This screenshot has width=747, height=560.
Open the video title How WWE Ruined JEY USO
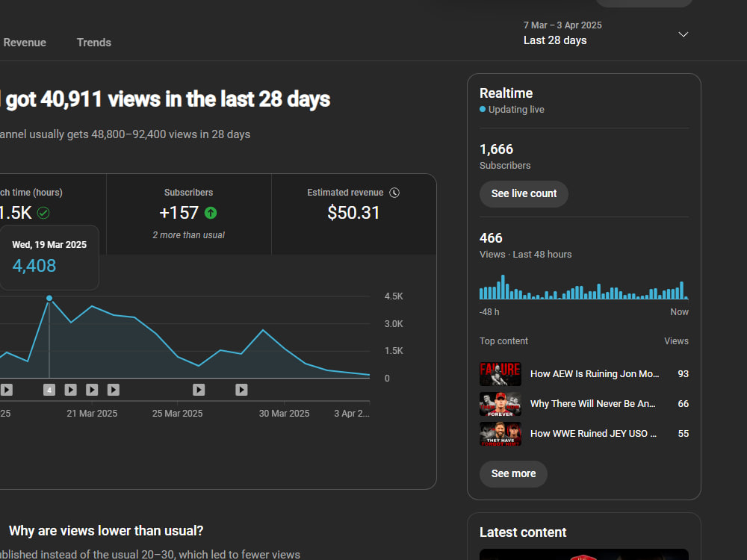tap(593, 434)
